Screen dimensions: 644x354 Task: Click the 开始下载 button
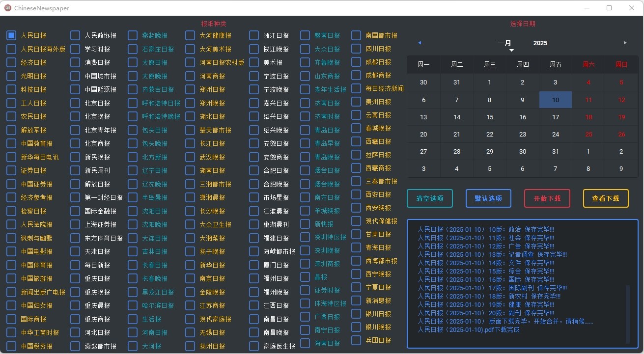[x=547, y=198]
